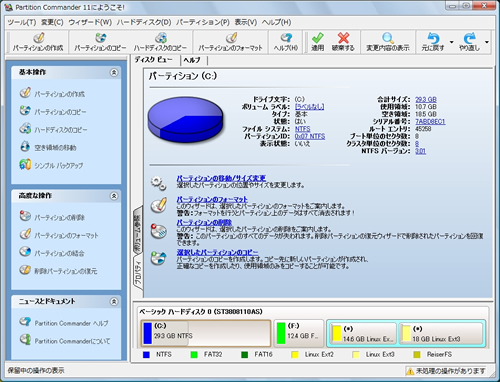
Task: Open the ハードディスク(D) menu
Action: [144, 22]
